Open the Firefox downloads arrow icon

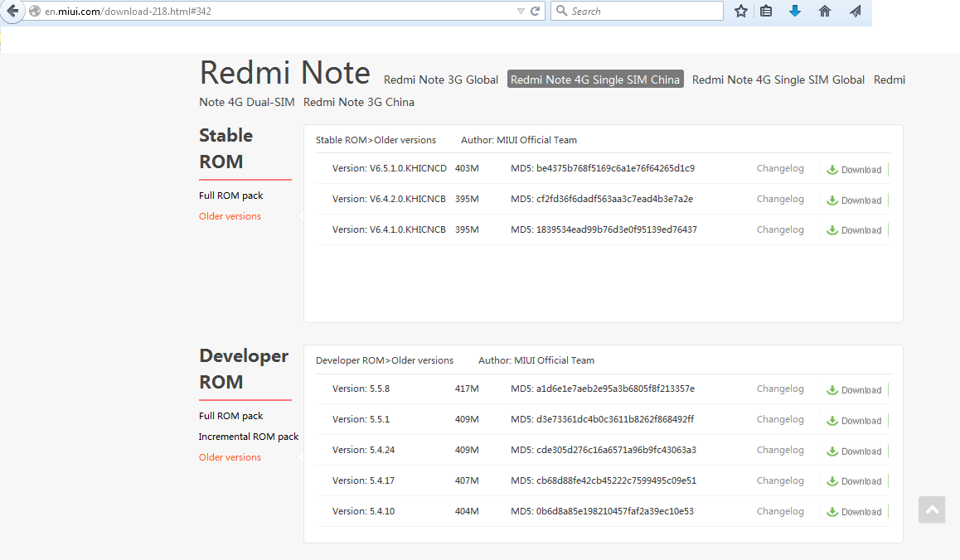pyautogui.click(x=795, y=11)
